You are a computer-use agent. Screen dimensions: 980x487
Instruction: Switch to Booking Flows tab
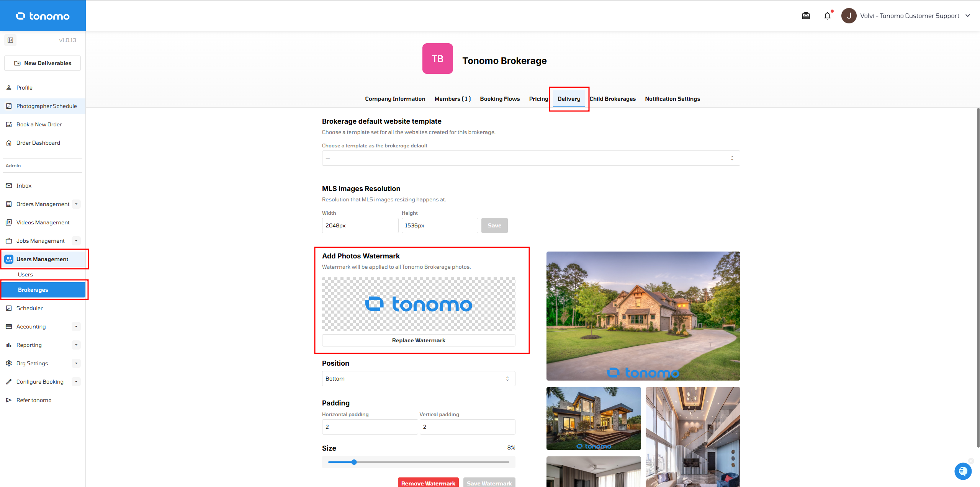click(x=500, y=99)
